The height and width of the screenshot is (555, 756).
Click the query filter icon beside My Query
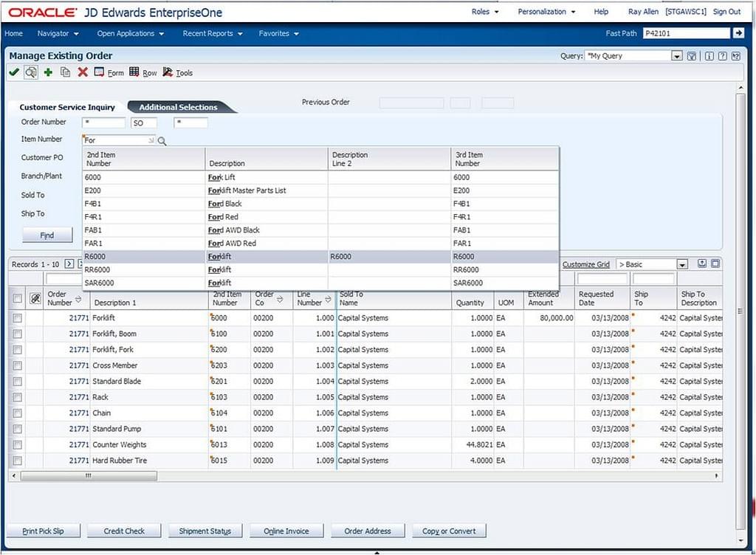(x=692, y=56)
